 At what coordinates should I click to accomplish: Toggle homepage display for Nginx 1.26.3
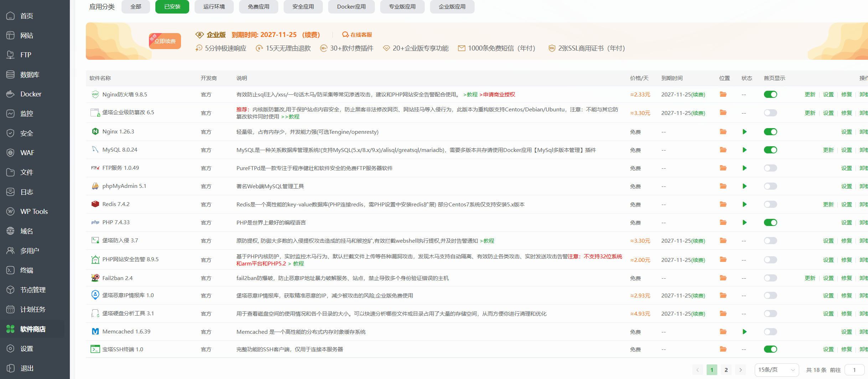coord(770,132)
